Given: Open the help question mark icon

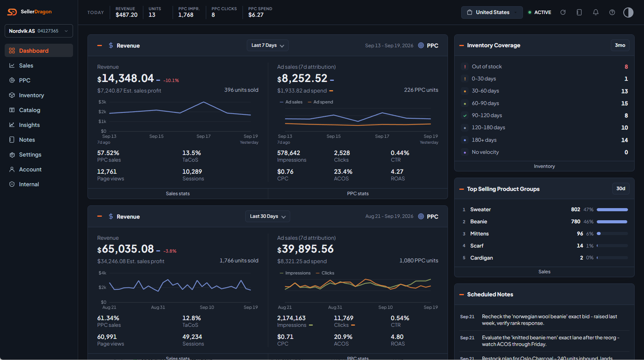Looking at the screenshot, I should click(x=612, y=12).
